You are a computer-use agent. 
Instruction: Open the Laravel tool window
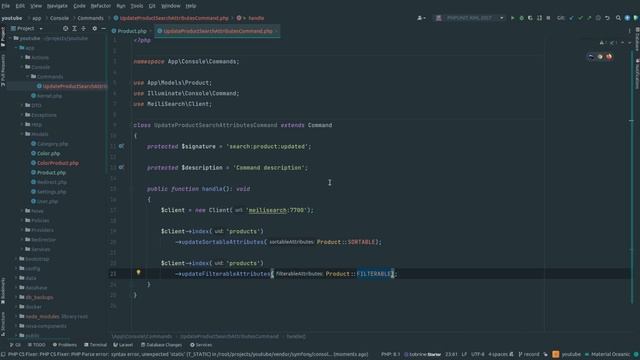click(x=123, y=345)
